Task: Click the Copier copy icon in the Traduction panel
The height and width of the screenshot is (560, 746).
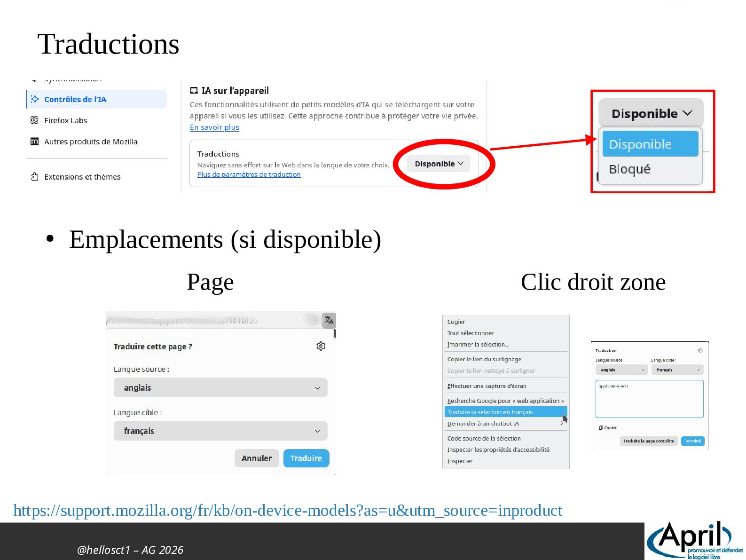Action: (x=601, y=428)
